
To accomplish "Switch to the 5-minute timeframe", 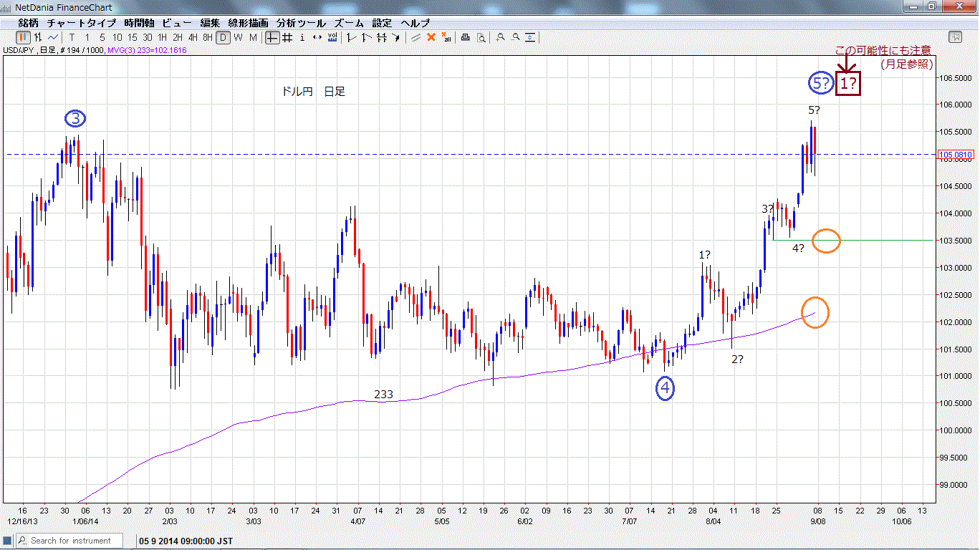I will click(102, 37).
